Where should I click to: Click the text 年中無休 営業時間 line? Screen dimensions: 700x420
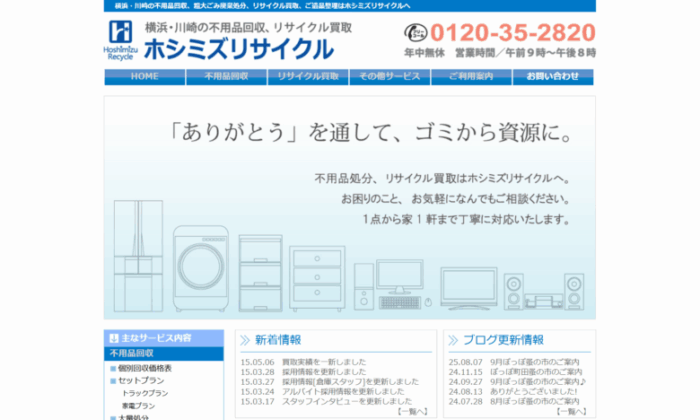(x=500, y=53)
